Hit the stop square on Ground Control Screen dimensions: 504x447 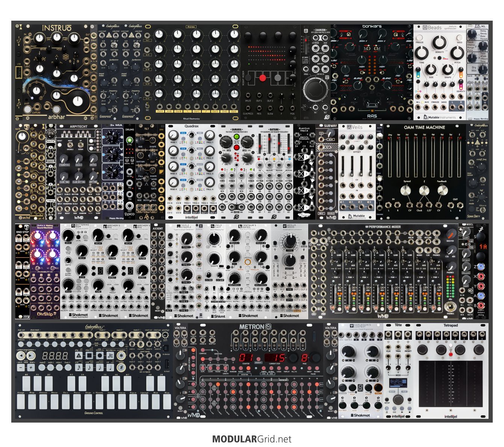[89, 355]
